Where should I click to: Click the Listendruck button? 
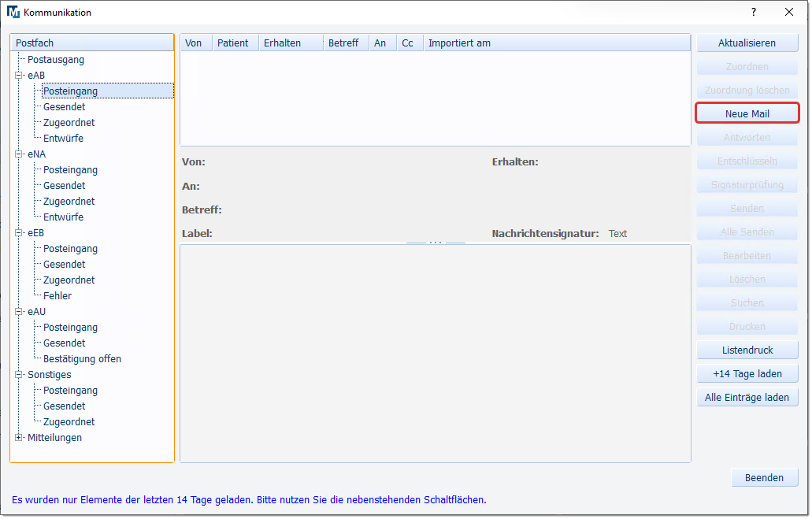747,350
